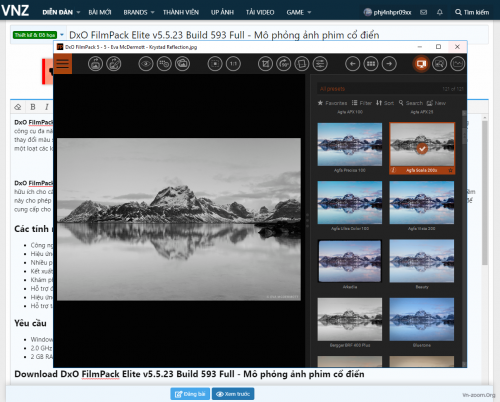Screen dimensions: 500x402
Task: Select the Bergger BRF 400 Plus preset
Action: [x=350, y=319]
